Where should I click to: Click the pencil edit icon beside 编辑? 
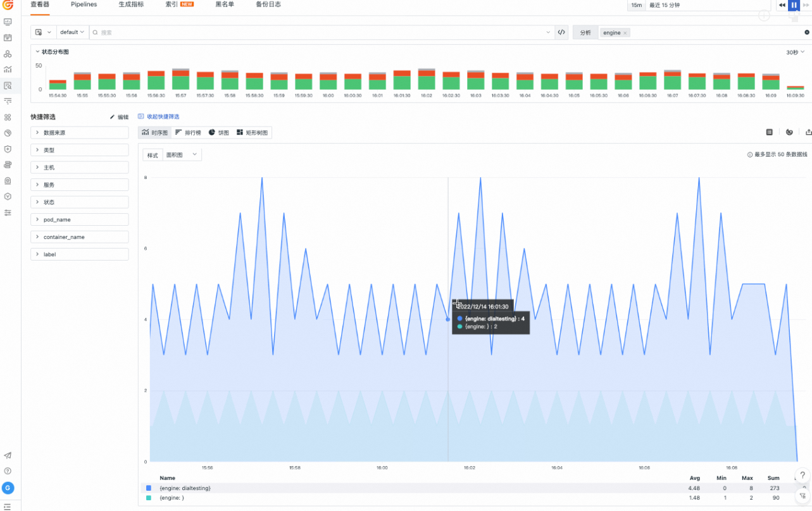113,117
